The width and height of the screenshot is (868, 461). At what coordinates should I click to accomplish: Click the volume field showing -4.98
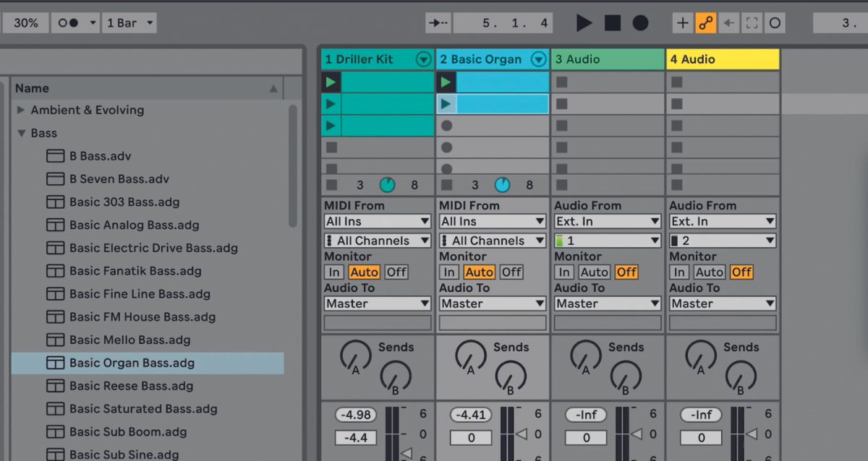(x=355, y=415)
